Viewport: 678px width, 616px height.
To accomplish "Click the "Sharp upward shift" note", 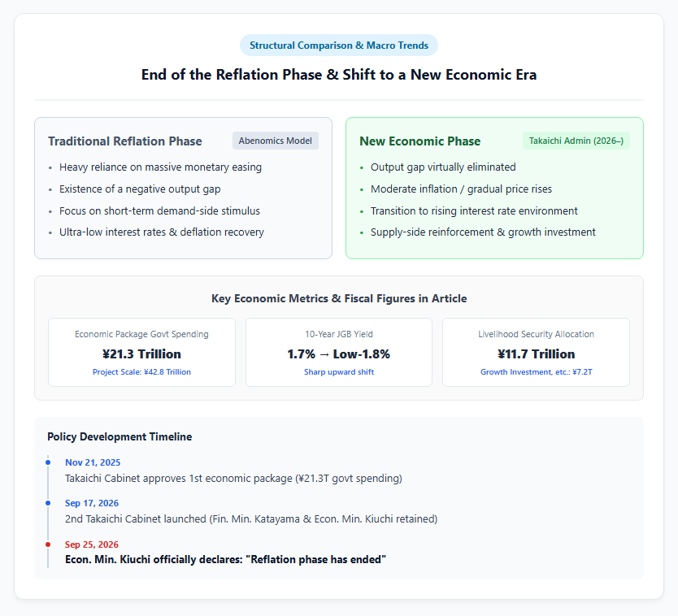I will [339, 371].
